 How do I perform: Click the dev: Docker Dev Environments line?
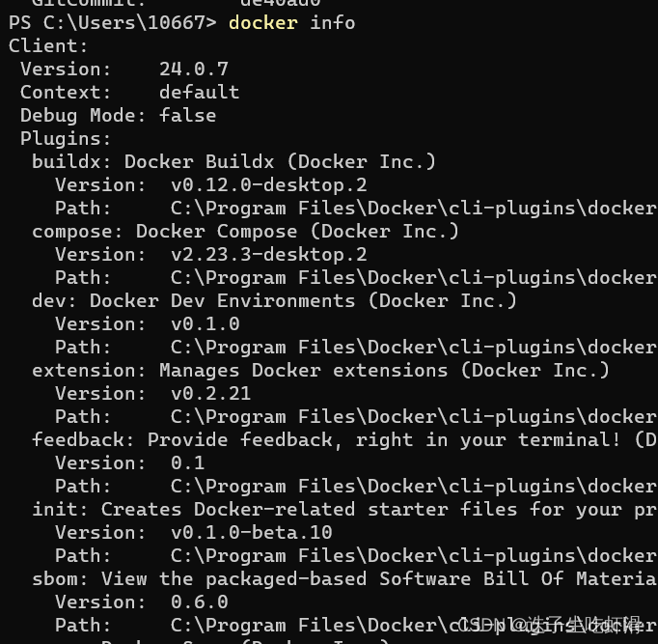pyautogui.click(x=274, y=300)
